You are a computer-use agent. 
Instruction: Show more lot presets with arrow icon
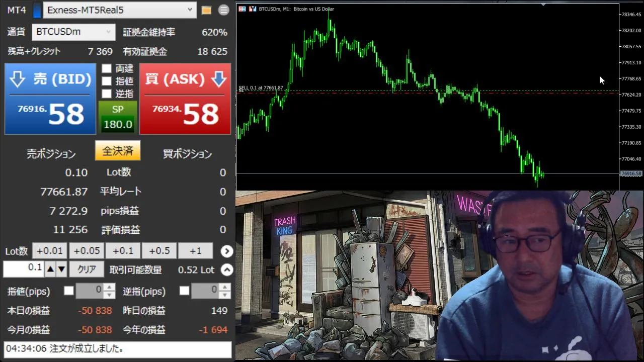[227, 251]
